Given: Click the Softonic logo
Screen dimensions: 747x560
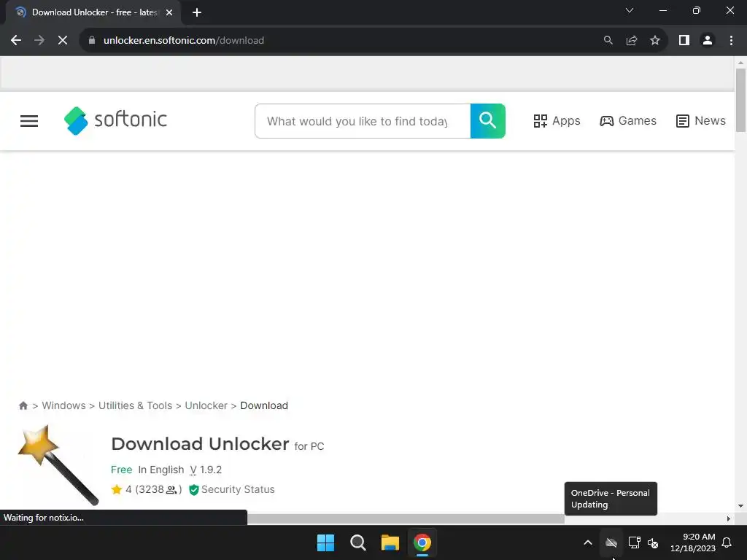Looking at the screenshot, I should coord(115,120).
